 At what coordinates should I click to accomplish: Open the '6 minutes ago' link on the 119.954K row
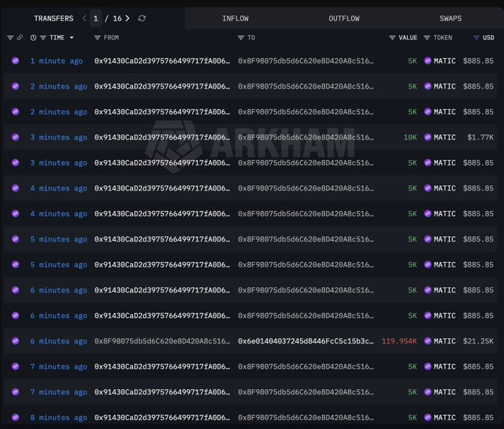58,341
